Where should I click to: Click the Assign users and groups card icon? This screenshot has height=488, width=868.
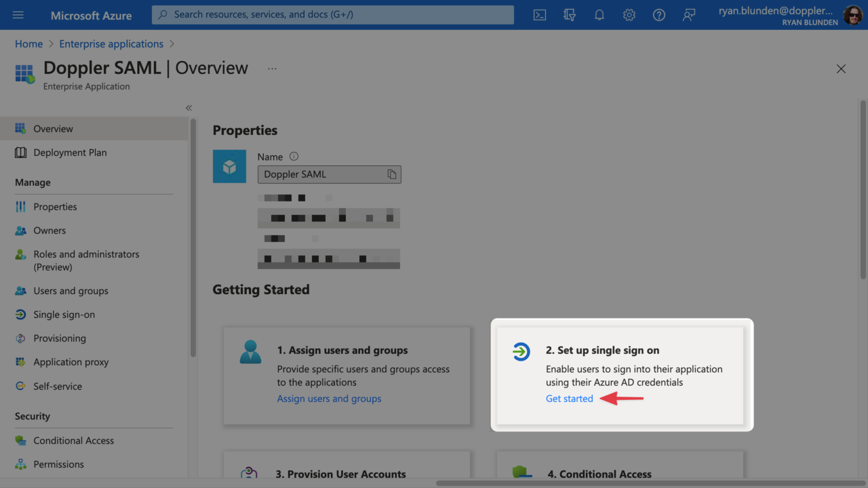250,352
